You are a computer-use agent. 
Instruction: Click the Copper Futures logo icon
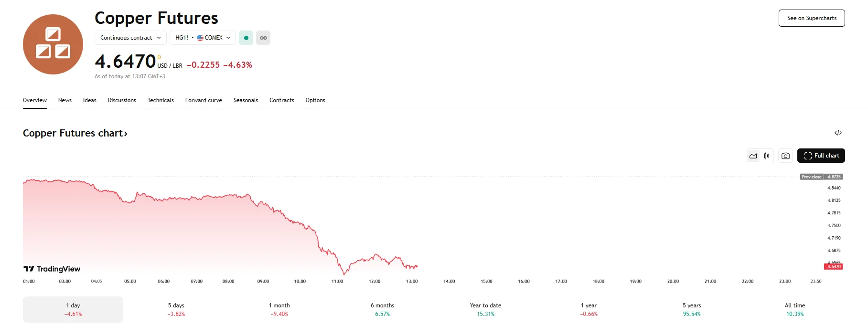53,44
